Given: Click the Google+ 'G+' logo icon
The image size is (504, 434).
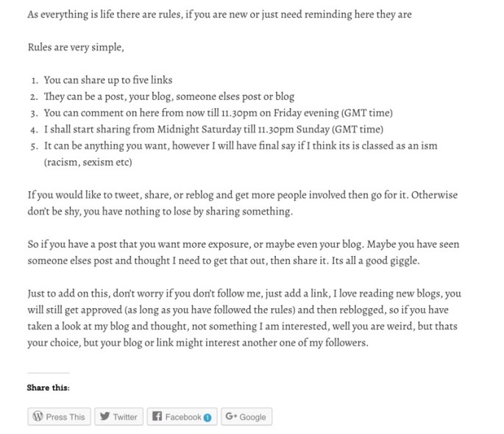Looking at the screenshot, I should point(231,416).
